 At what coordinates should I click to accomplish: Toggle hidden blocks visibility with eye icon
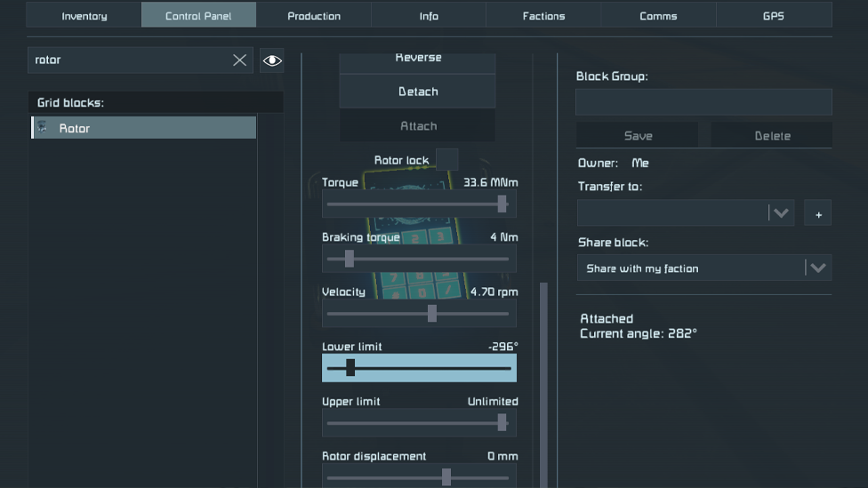click(x=272, y=60)
